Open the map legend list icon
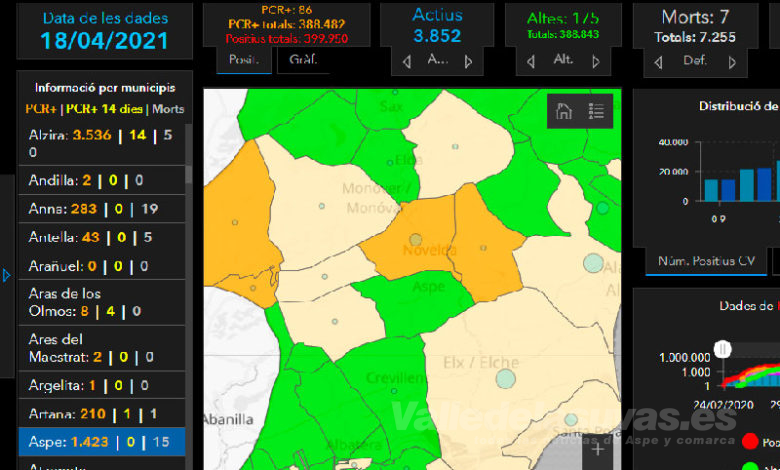Viewport: 780px width, 470px height. point(596,112)
